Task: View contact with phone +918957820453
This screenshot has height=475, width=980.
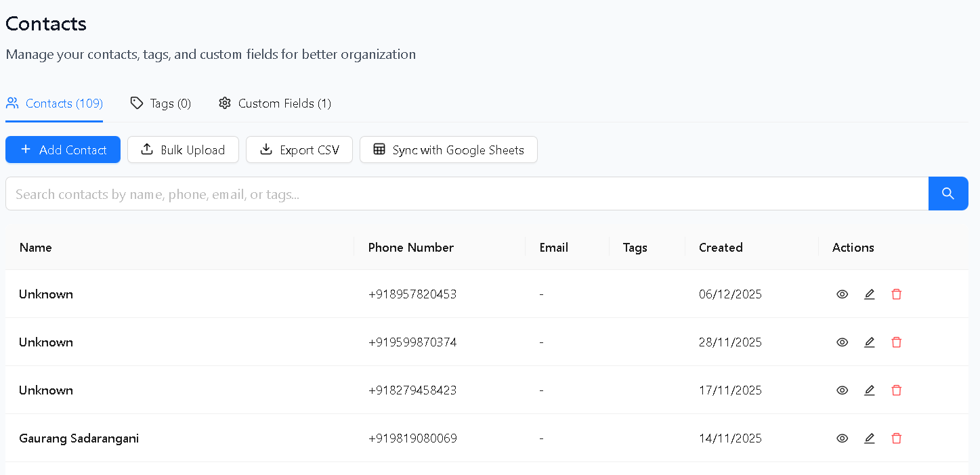Action: 842,294
